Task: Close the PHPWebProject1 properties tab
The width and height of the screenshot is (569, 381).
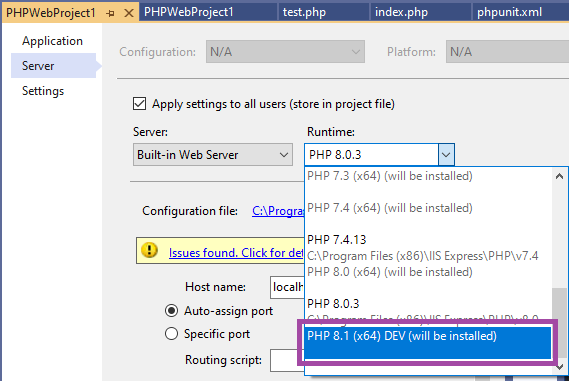Action: (128, 13)
